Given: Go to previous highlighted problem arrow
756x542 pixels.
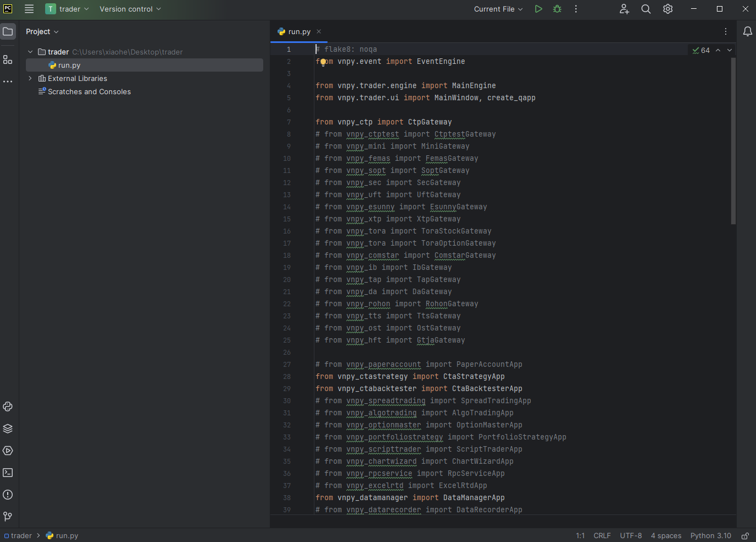Looking at the screenshot, I should tap(718, 50).
